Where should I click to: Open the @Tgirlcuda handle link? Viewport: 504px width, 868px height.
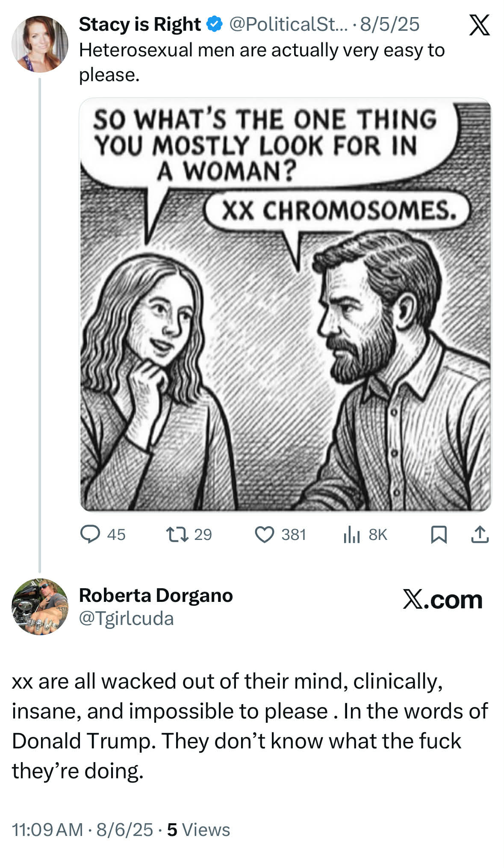pos(126,618)
